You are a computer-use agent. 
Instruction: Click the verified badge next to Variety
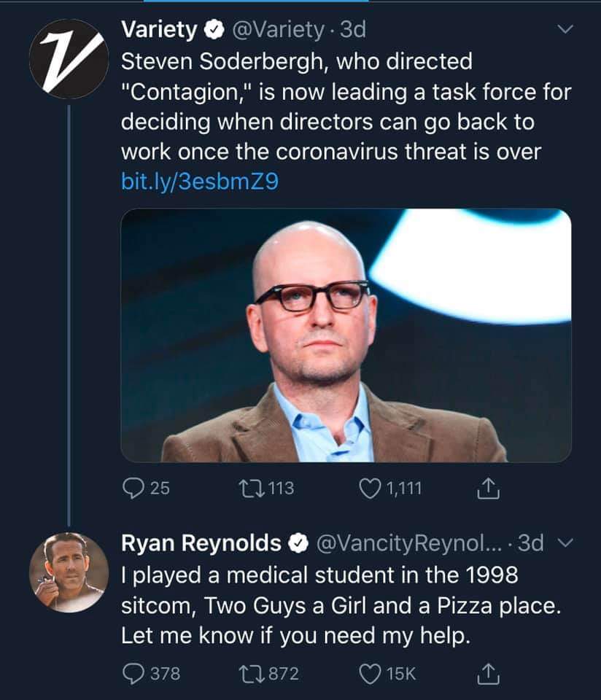point(214,31)
